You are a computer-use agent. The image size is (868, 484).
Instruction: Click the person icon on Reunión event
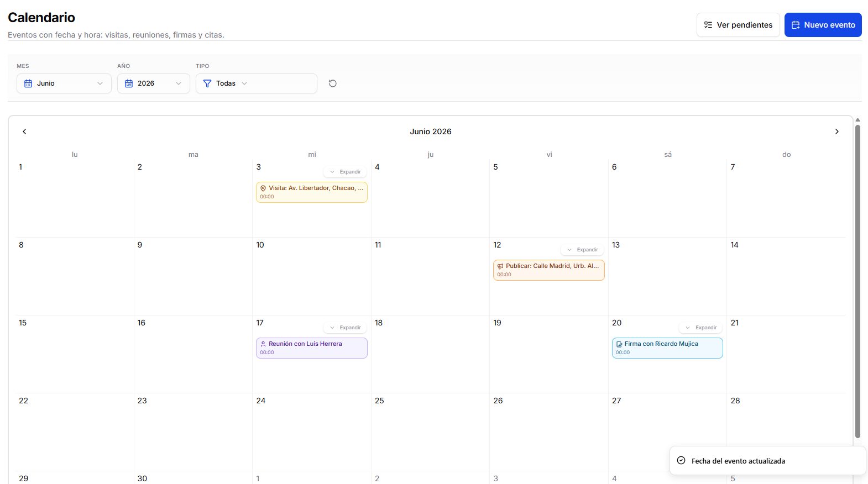263,344
